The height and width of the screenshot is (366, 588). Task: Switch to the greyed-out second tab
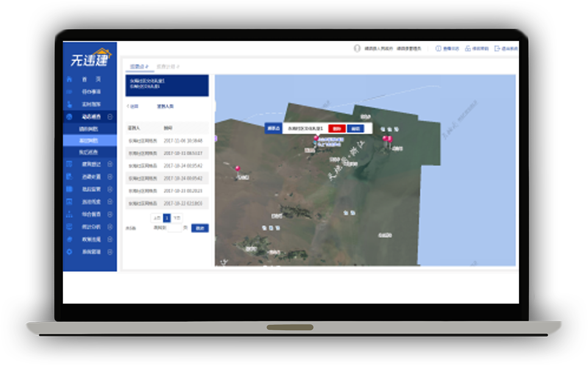168,66
